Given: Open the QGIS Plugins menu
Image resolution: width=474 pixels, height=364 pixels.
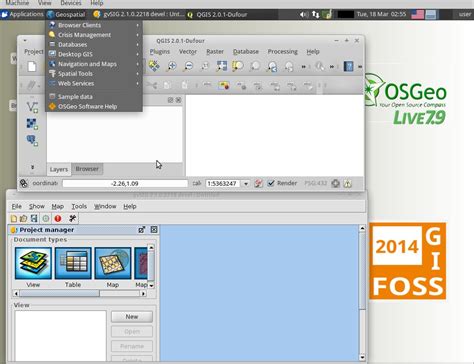Looking at the screenshot, I should click(x=160, y=52).
